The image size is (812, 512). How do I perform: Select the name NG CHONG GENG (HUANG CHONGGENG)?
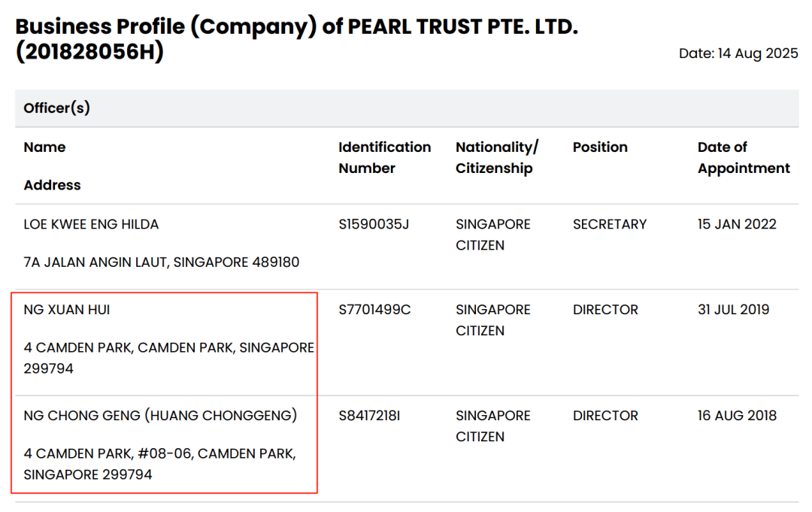click(160, 416)
